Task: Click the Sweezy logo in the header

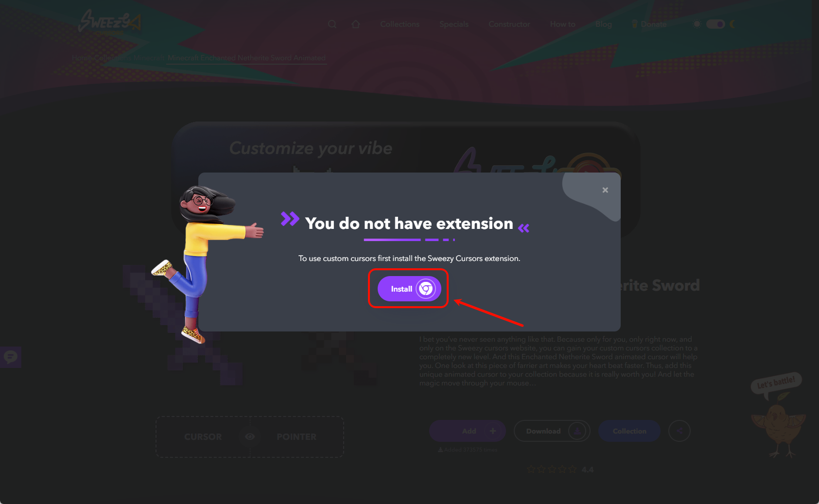Action: pyautogui.click(x=110, y=21)
